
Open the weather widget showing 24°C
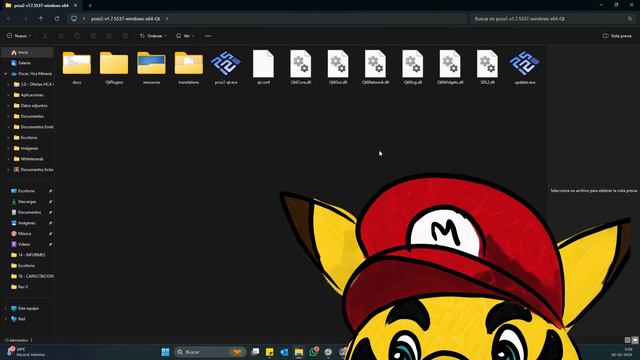click(27, 352)
